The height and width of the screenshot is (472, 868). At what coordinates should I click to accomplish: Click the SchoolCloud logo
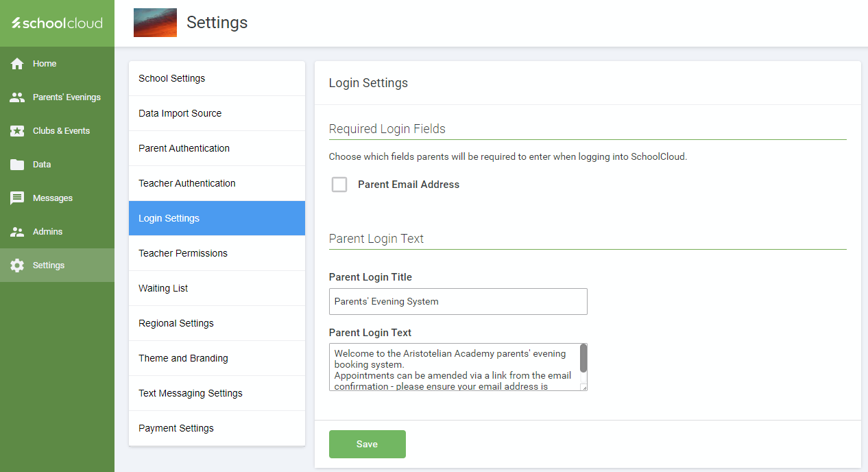(x=57, y=23)
